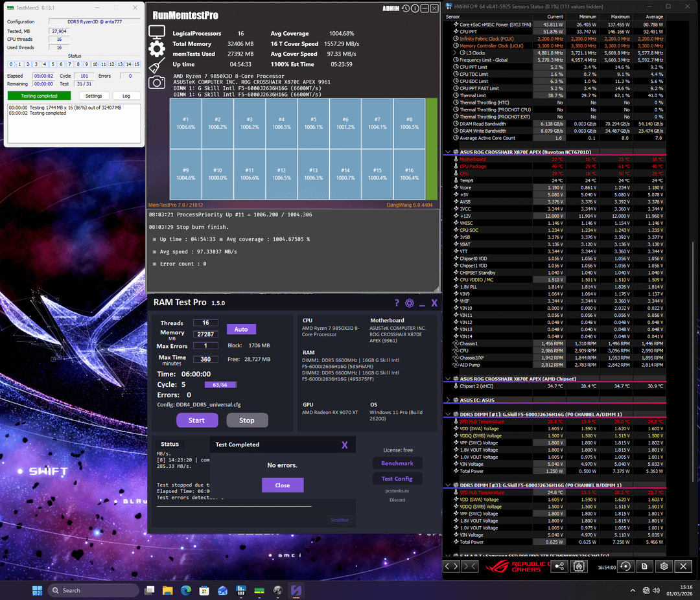The image size is (700, 600).
Task: Click the broom cleanup icon in RunMemtestPro
Action: click(156, 66)
